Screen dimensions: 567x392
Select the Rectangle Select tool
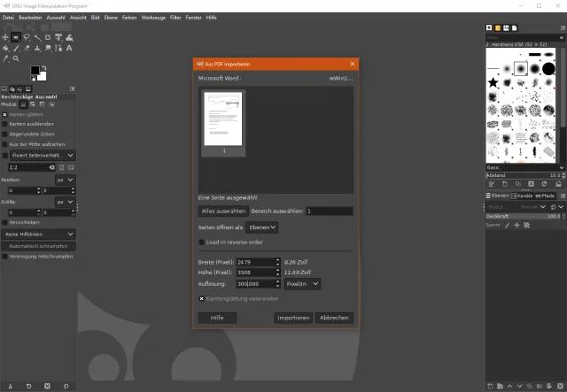click(x=17, y=37)
